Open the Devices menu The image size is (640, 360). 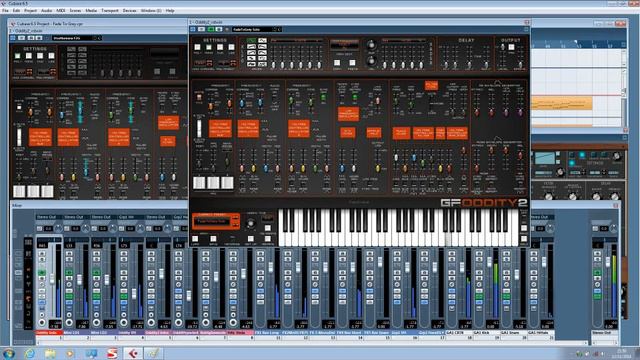(x=129, y=11)
